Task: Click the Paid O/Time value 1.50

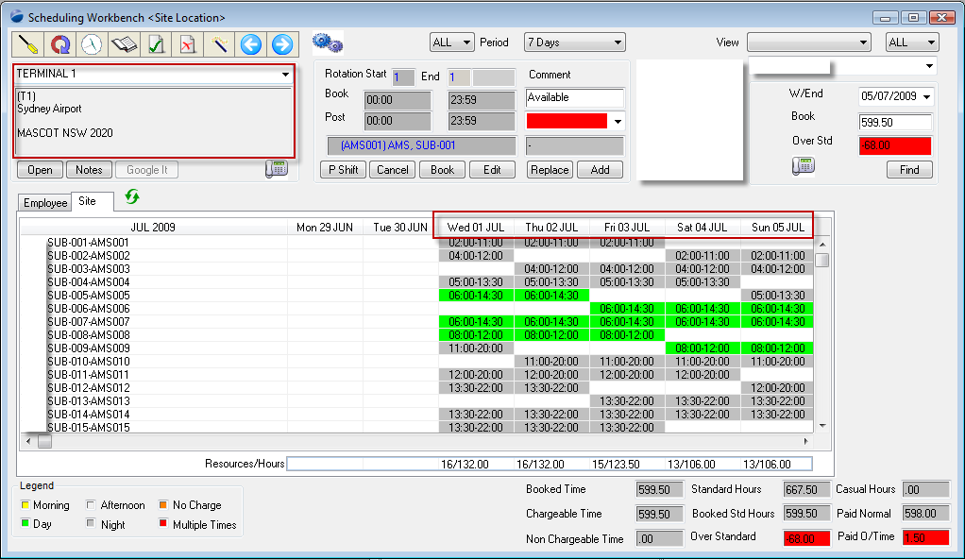Action: 926,538
